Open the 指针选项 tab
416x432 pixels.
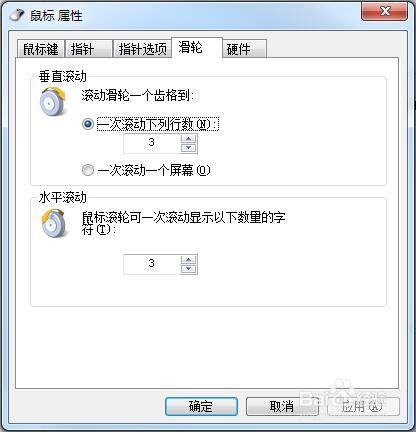pyautogui.click(x=142, y=49)
